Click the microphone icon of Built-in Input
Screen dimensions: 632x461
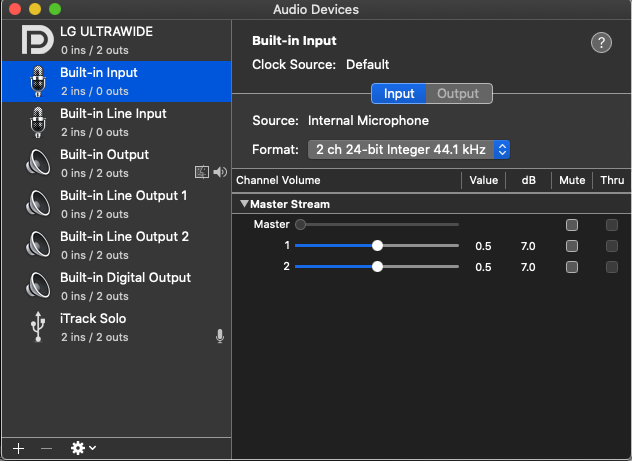38,81
